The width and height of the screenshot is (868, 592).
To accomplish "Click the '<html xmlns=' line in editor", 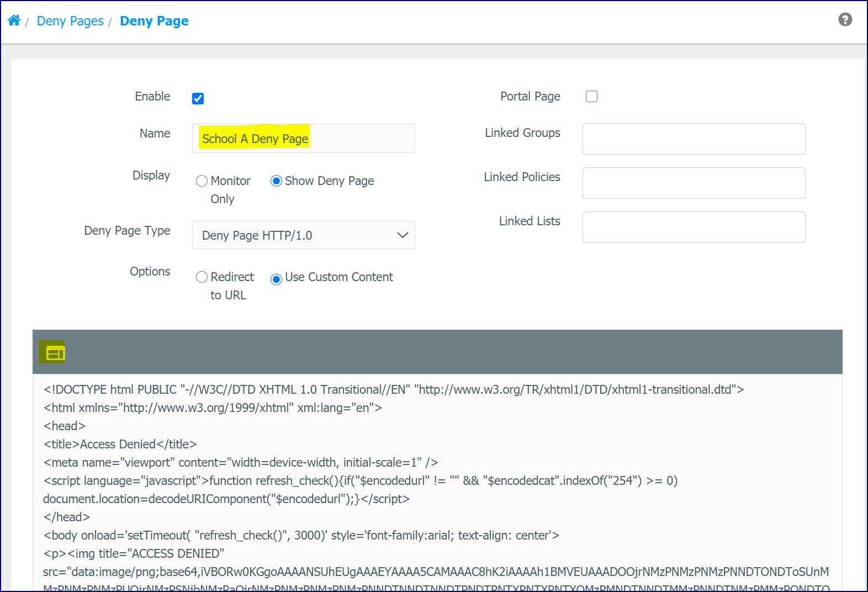I will click(x=213, y=408).
